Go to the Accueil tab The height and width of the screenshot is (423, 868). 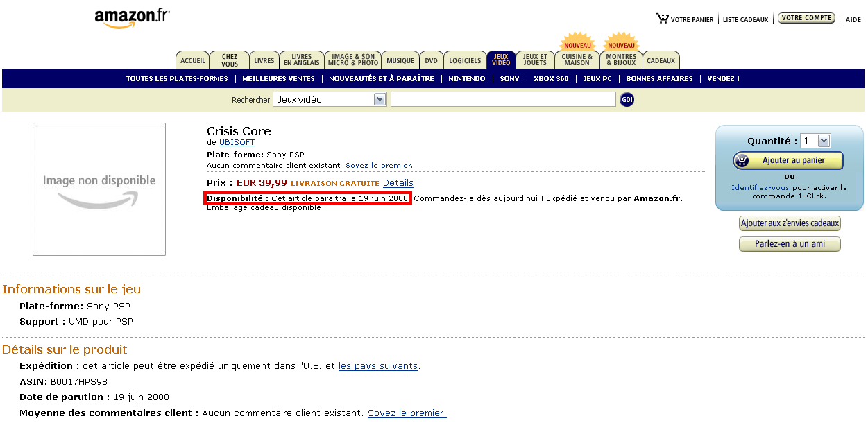point(193,60)
